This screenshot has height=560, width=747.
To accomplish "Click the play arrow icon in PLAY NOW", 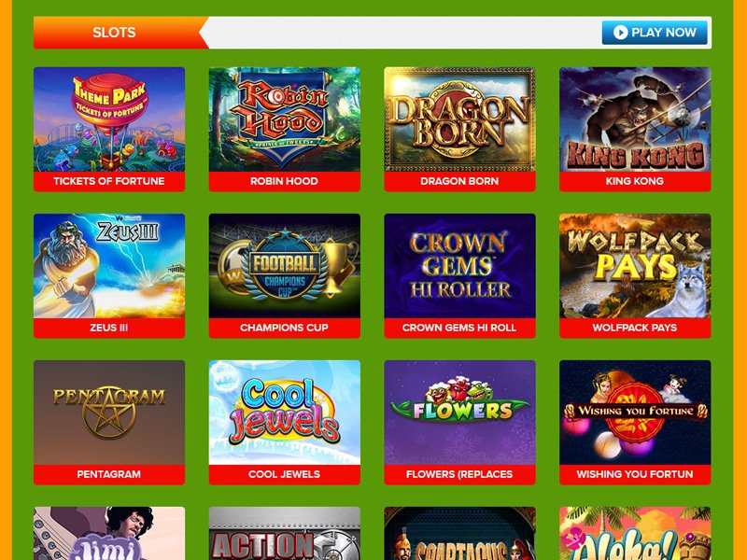I will (x=620, y=33).
